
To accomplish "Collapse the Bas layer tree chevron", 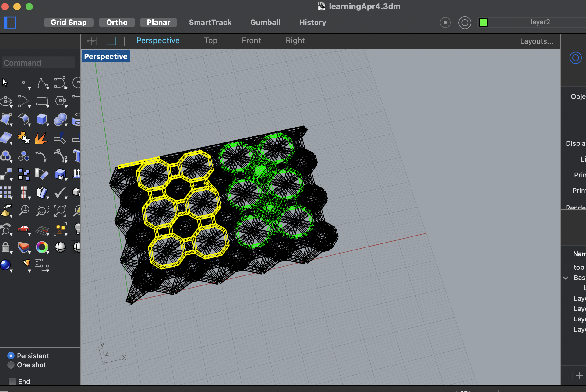I will [566, 278].
